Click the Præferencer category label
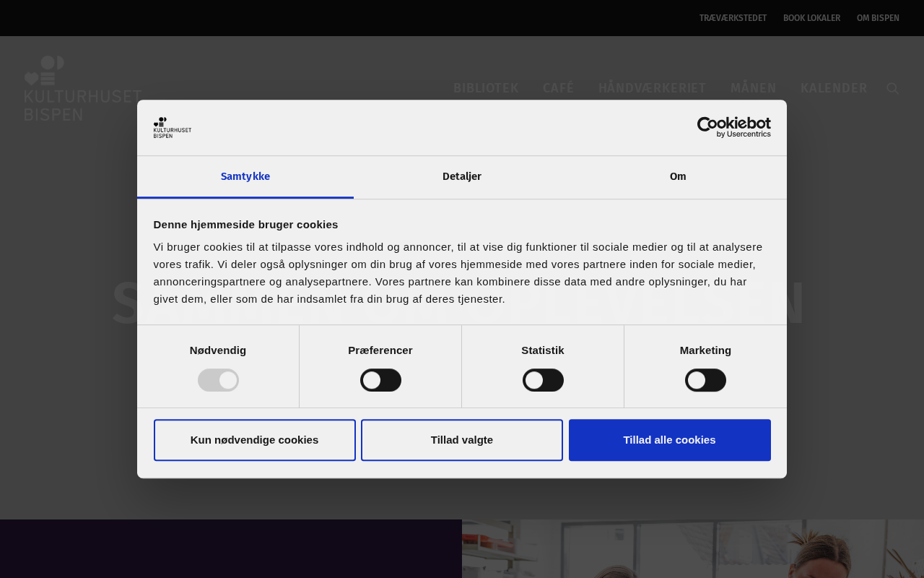Image resolution: width=924 pixels, height=578 pixels. click(x=380, y=350)
